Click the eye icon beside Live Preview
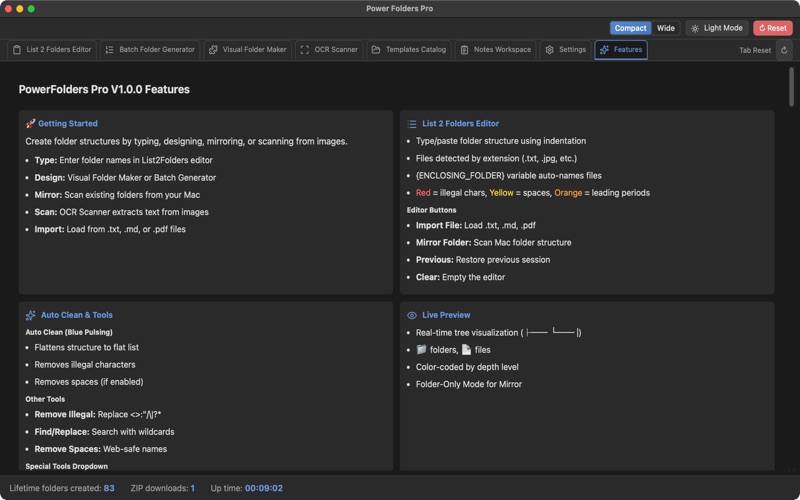The height and width of the screenshot is (500, 800). pyautogui.click(x=412, y=315)
